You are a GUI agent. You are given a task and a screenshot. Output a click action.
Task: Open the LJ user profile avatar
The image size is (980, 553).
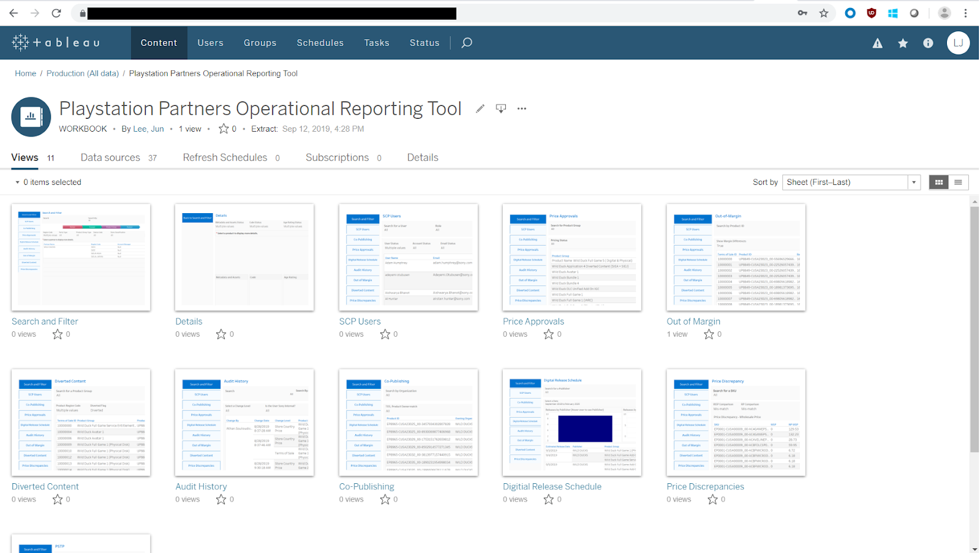tap(958, 43)
